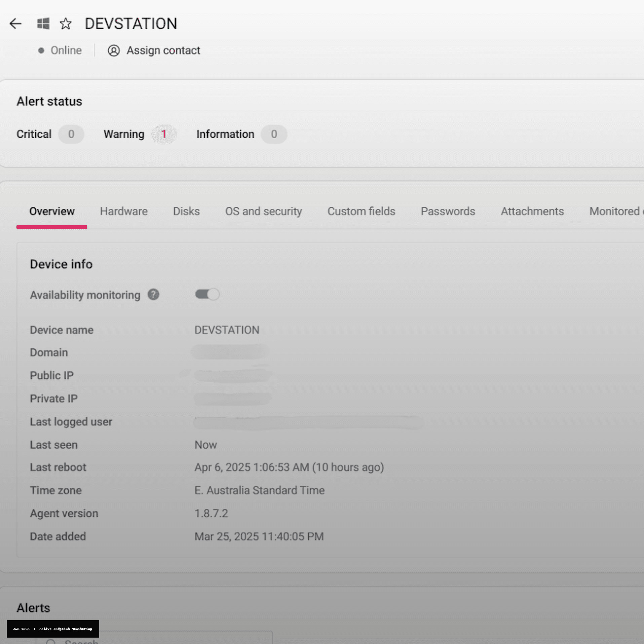Select the Monitored tab on the far right

tap(616, 211)
